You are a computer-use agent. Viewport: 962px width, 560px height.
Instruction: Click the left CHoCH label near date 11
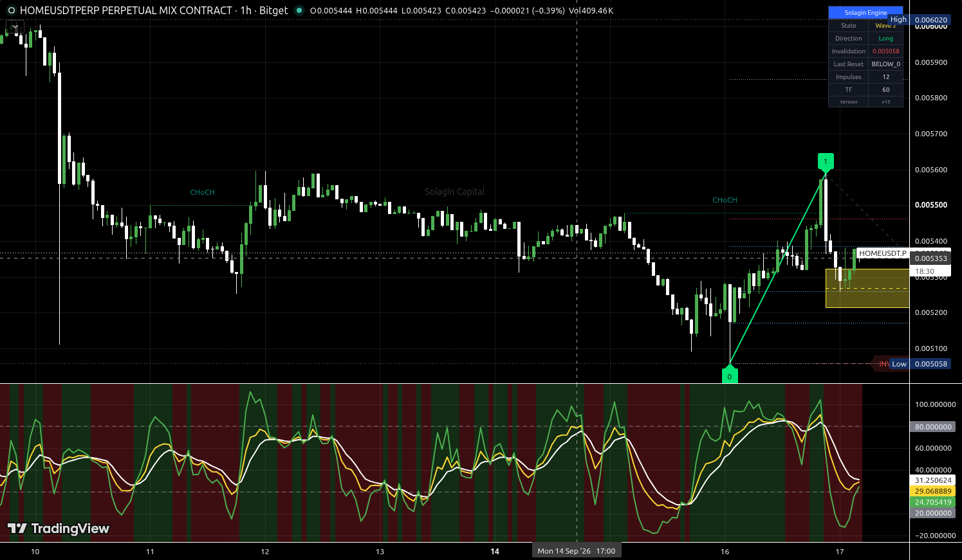[x=203, y=192]
